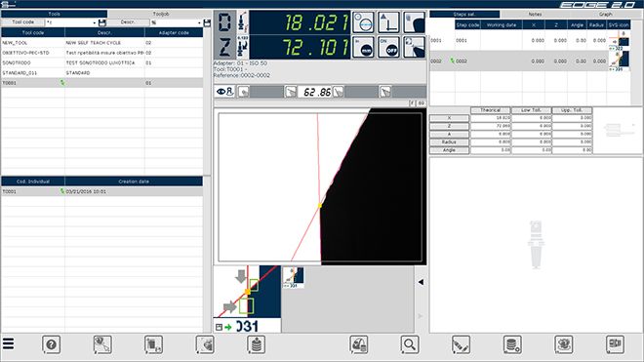Click the magnifier search icon in bottom toolbar

coord(410,344)
